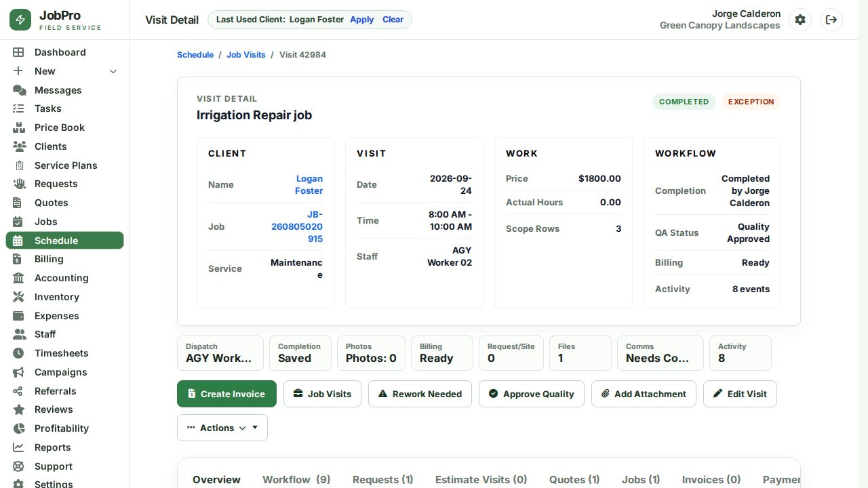Click the Jobs calendar-check icon
Image resolution: width=868 pixels, height=488 pixels.
pyautogui.click(x=18, y=222)
